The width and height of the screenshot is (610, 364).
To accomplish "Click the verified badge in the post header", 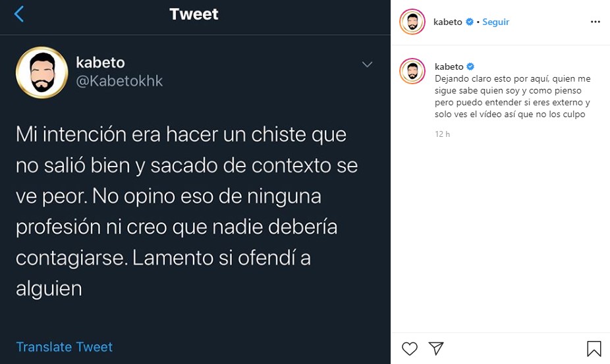I will [470, 22].
